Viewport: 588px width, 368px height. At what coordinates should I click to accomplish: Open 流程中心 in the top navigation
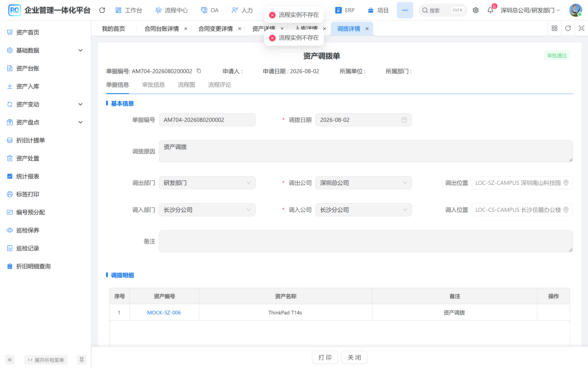tap(171, 10)
